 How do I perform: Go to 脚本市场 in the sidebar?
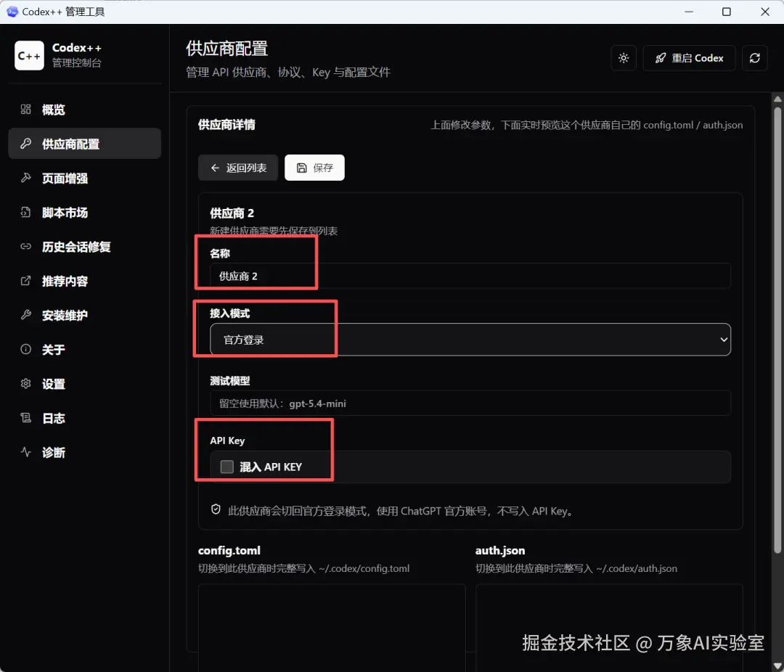point(84,213)
